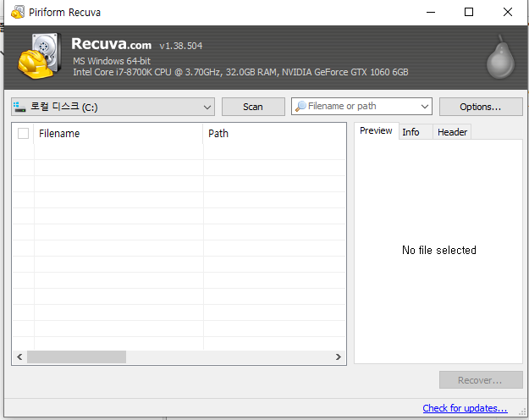The width and height of the screenshot is (529, 420).
Task: Minimize the Recuva window
Action: 431,12
